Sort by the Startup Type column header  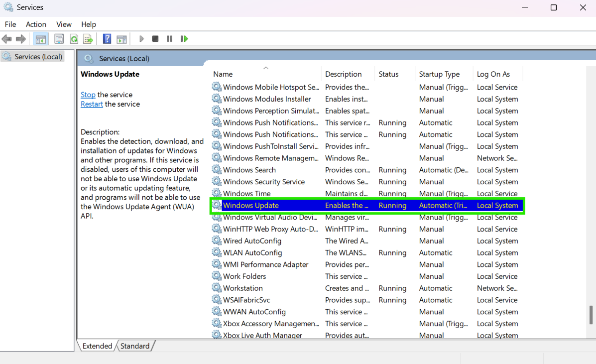point(444,74)
